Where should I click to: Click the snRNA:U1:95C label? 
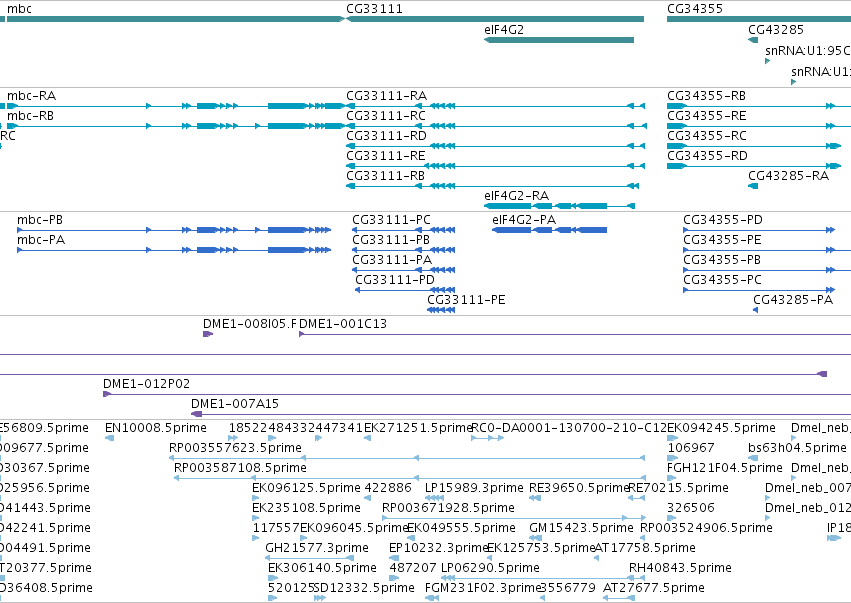(808, 51)
